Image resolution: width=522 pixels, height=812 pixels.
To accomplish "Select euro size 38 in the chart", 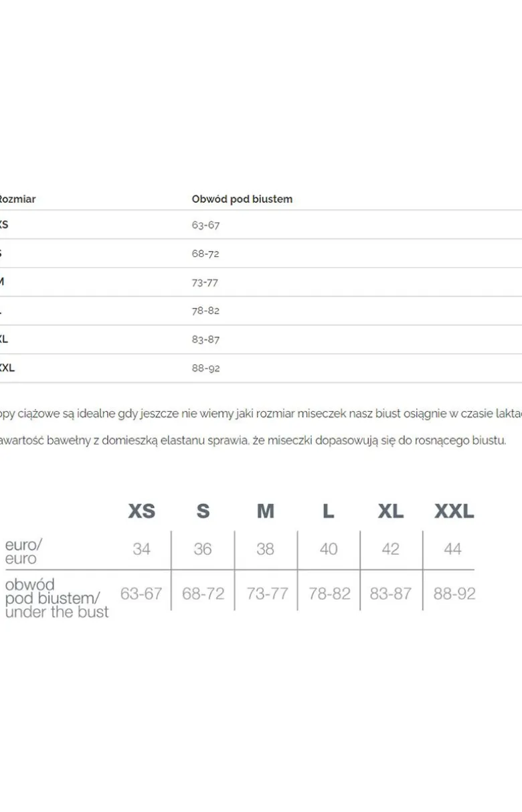I will (x=265, y=549).
